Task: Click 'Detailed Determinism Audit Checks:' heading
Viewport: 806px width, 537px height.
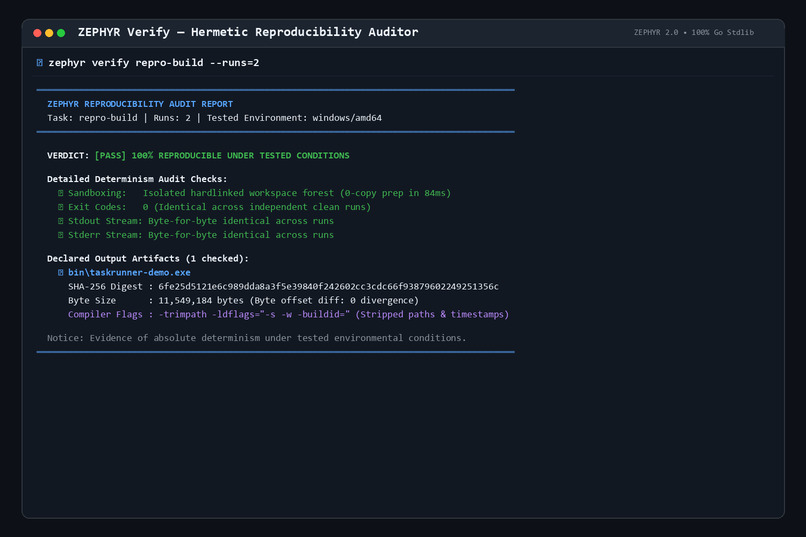Action: click(137, 179)
